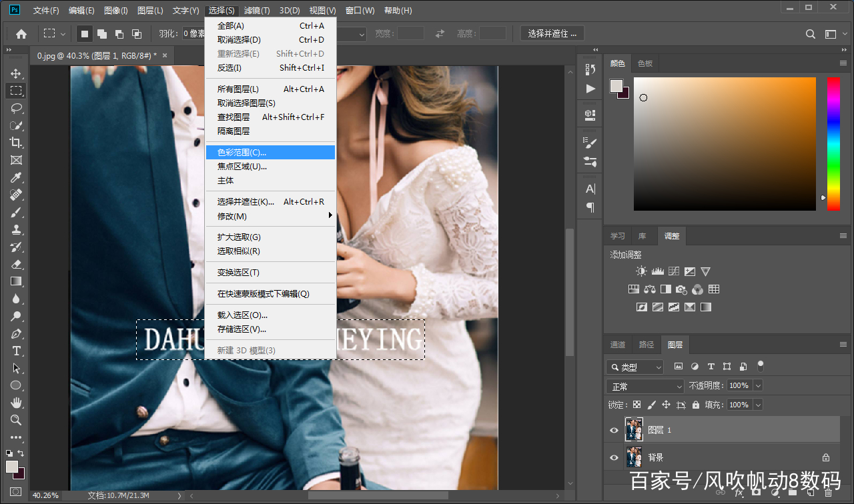Select the Hand tool
The height and width of the screenshot is (504, 854).
click(16, 403)
